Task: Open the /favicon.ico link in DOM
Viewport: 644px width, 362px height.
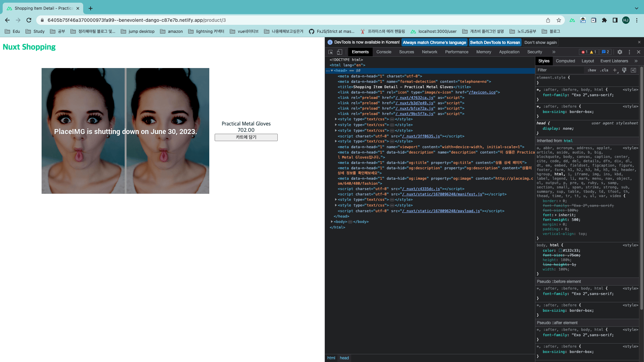Action: tap(482, 92)
